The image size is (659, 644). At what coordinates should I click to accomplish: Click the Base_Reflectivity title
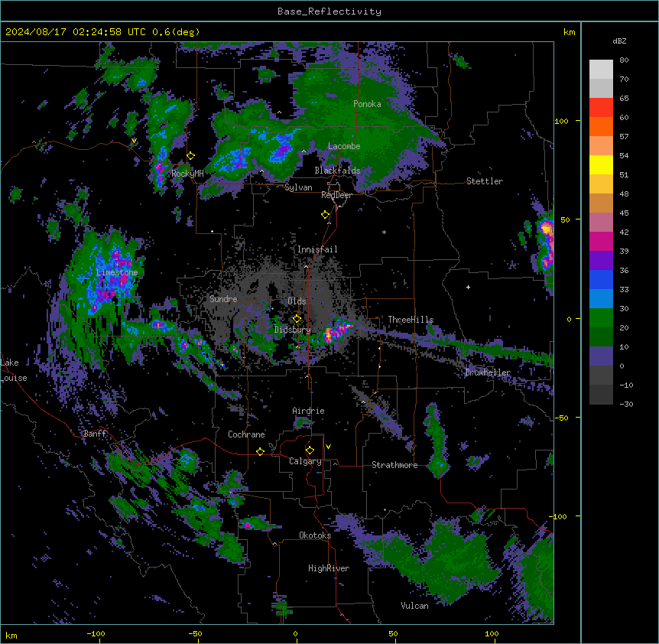[x=329, y=11]
